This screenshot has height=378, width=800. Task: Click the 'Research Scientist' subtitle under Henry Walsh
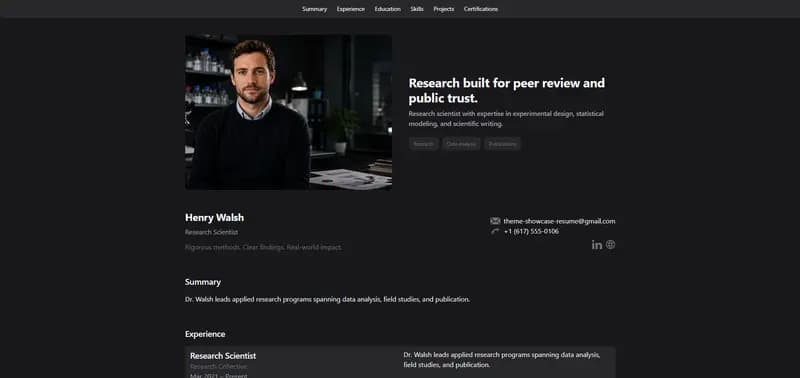[211, 232]
